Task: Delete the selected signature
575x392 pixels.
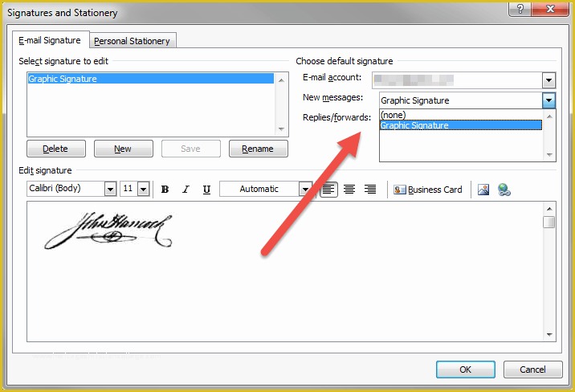Action: (56, 149)
